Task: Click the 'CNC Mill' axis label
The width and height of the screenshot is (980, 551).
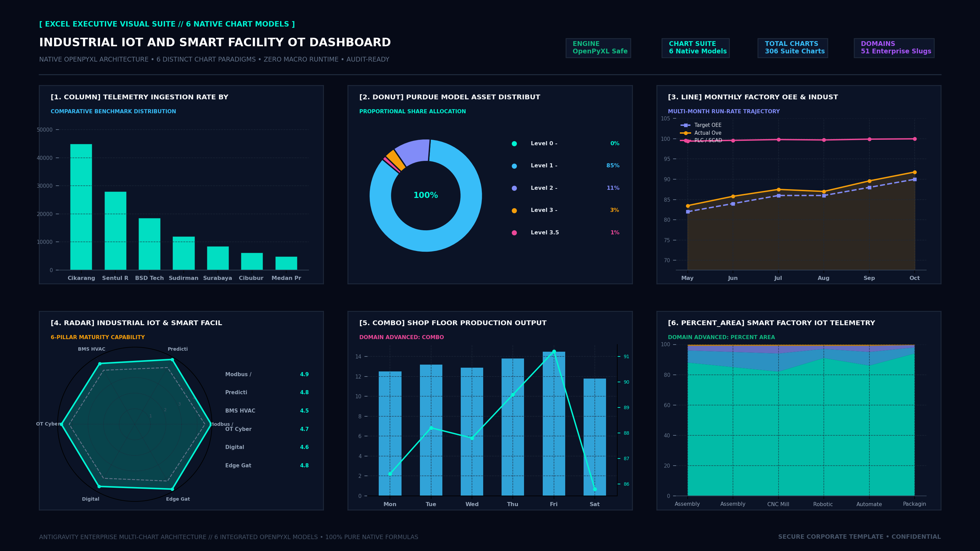Action: click(x=778, y=505)
